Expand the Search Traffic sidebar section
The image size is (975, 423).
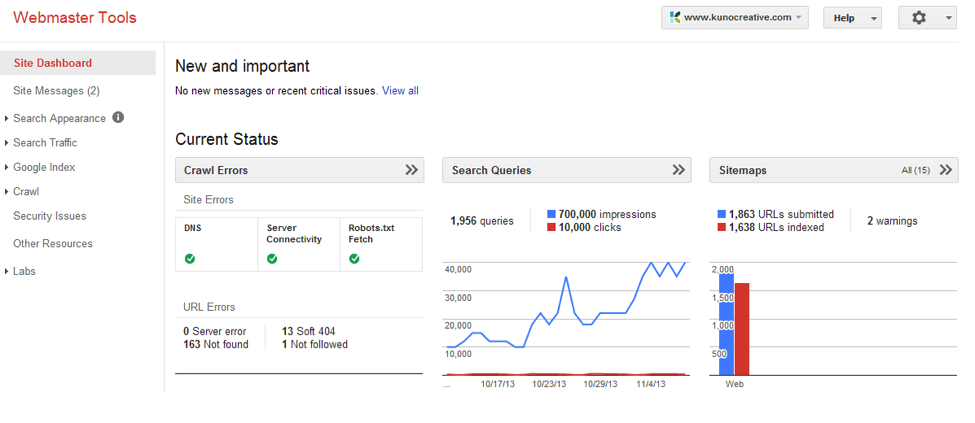(x=44, y=143)
